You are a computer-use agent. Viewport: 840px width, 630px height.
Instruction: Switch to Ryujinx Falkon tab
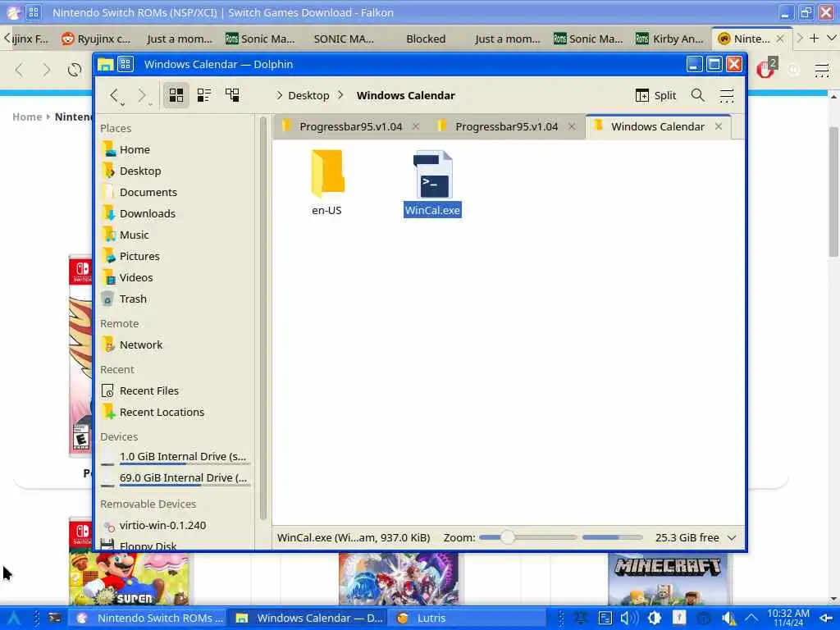(96, 39)
